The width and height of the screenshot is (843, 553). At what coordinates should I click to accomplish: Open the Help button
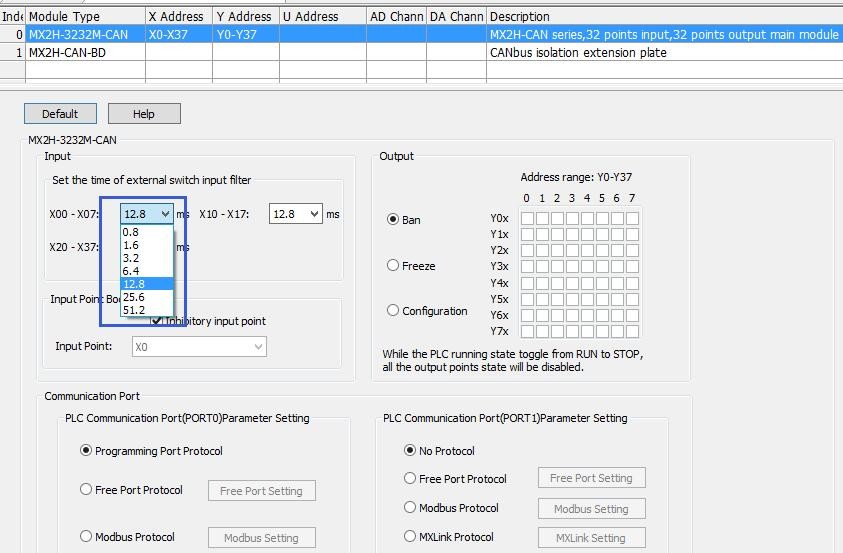tap(144, 114)
